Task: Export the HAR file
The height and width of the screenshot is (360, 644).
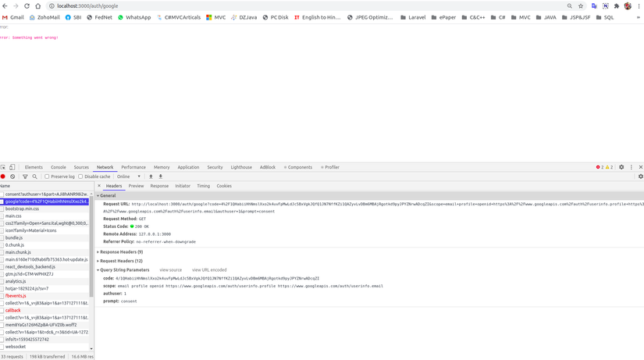Action: (x=161, y=176)
